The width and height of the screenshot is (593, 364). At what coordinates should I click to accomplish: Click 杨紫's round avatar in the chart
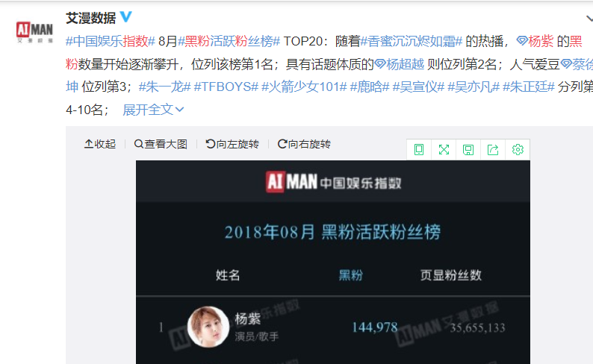[208, 327]
